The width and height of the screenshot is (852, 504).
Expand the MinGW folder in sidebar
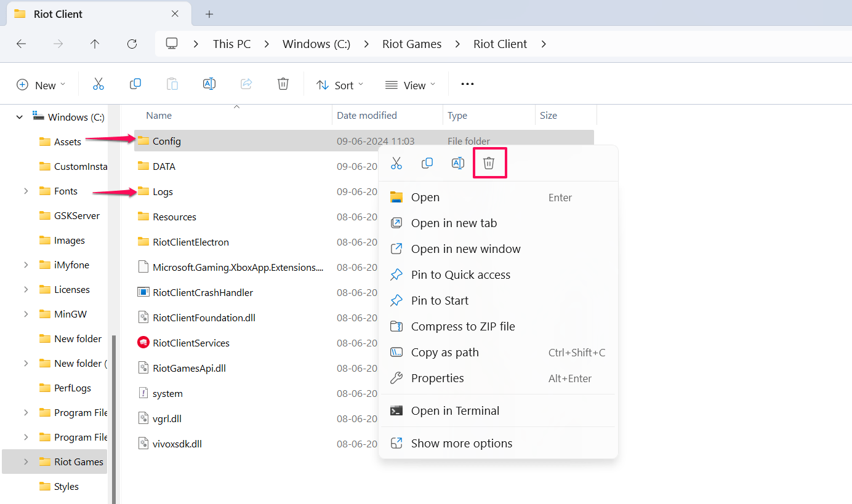coord(26,314)
